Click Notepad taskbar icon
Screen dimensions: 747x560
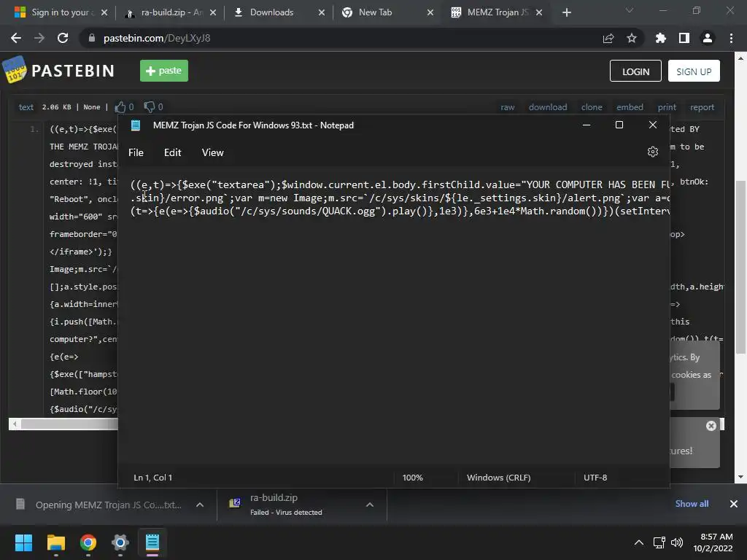point(152,542)
